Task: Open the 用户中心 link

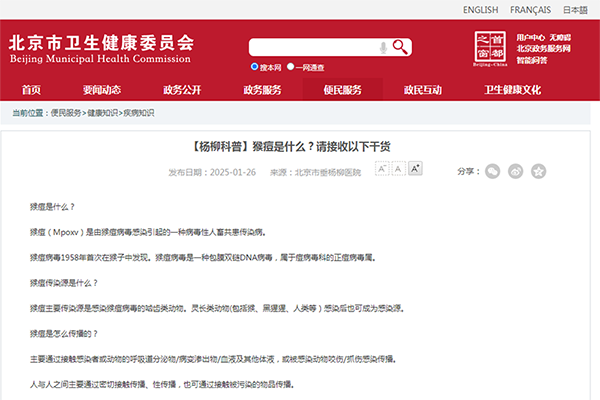Action: 531,36
